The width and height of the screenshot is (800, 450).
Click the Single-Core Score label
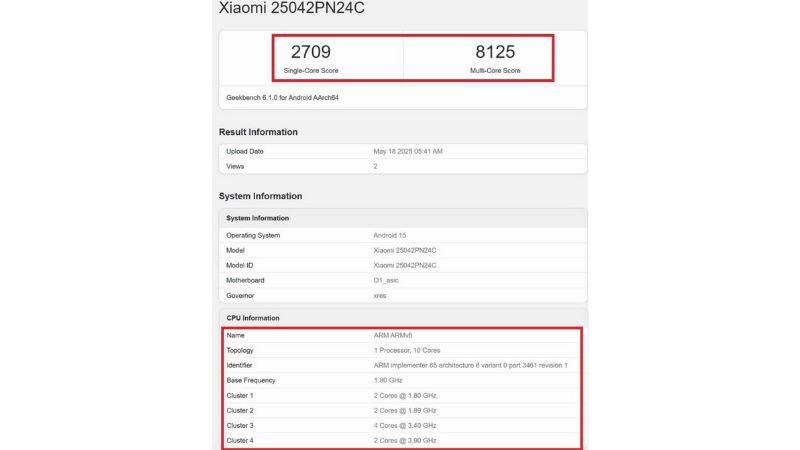(x=311, y=70)
